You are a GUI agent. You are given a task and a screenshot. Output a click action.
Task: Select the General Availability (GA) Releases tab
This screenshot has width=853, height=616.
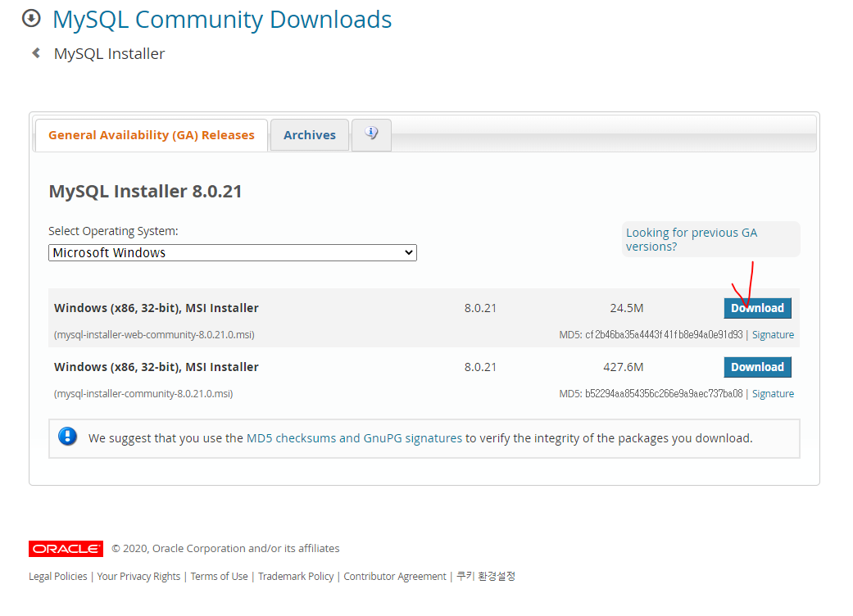click(152, 135)
